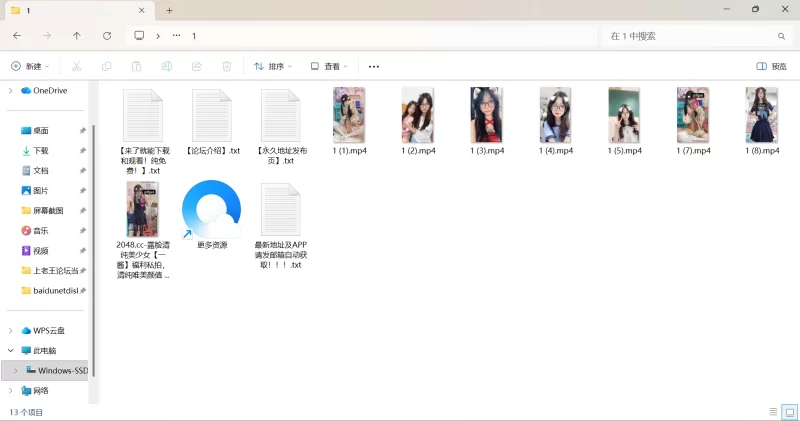Viewport: 800px width, 421px height.
Task: Refresh the current folder view
Action: coord(107,35)
